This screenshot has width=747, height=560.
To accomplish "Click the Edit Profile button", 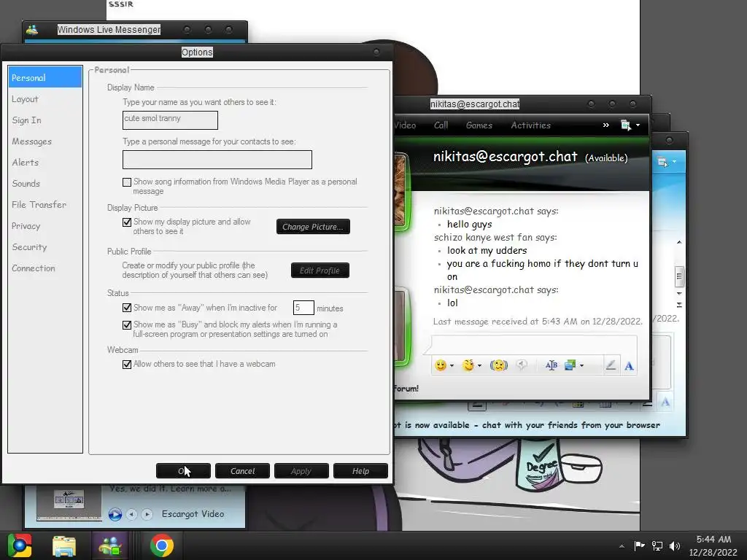I will [320, 271].
